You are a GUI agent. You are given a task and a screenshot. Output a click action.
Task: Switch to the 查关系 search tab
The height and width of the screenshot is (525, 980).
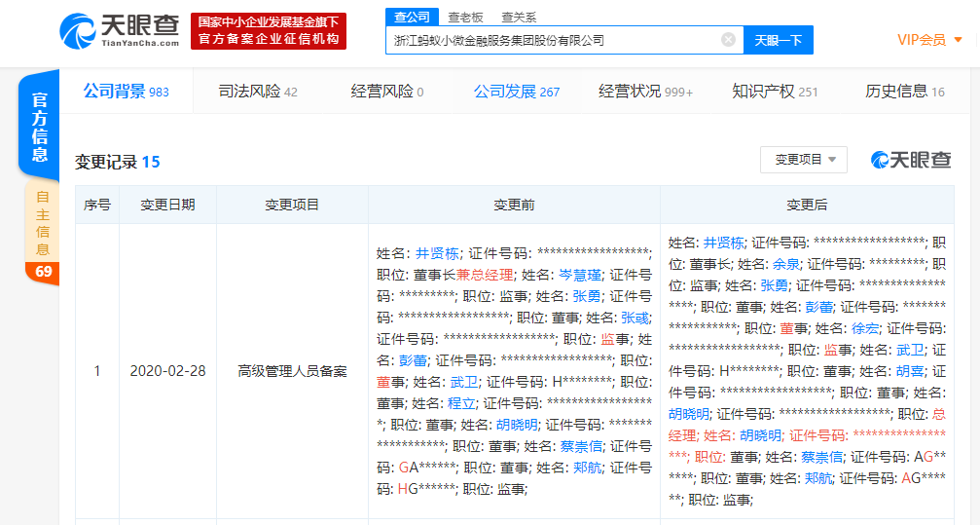pos(518,17)
